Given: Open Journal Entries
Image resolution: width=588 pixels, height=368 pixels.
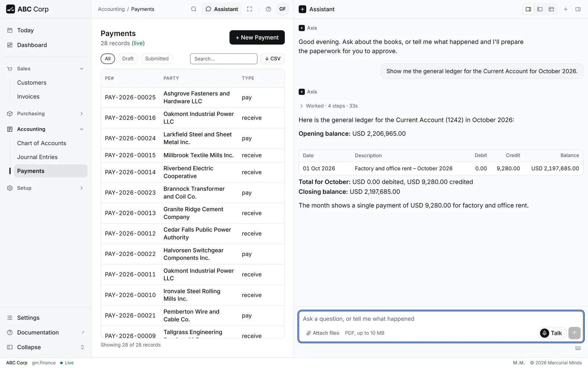Looking at the screenshot, I should tap(50, 157).
